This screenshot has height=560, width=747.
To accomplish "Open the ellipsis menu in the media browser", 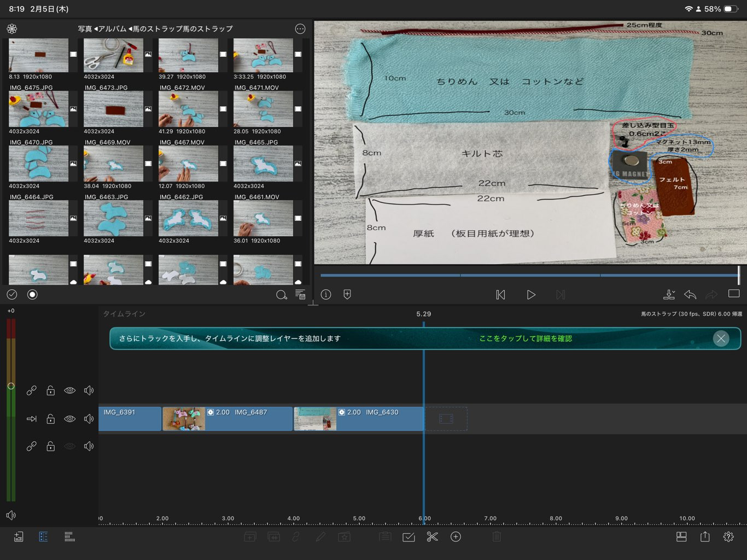I will [300, 29].
